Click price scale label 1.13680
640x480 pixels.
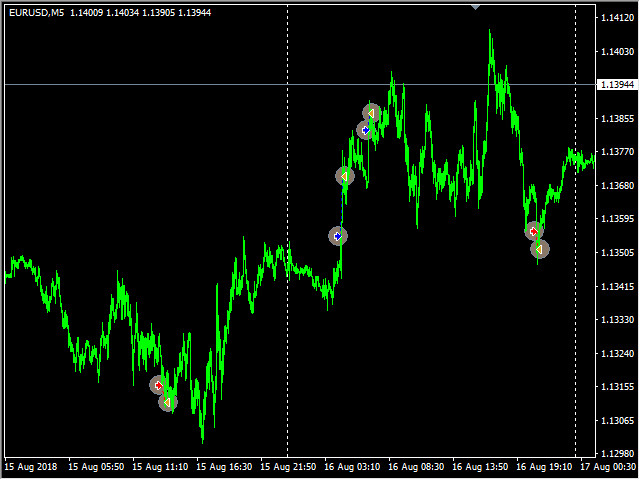pyautogui.click(x=618, y=186)
